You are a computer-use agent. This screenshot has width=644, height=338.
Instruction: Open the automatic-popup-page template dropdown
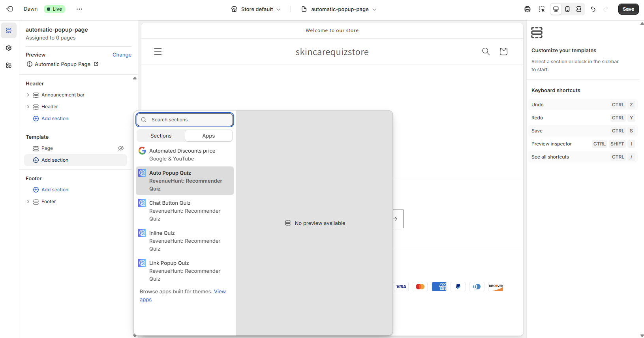coord(339,9)
